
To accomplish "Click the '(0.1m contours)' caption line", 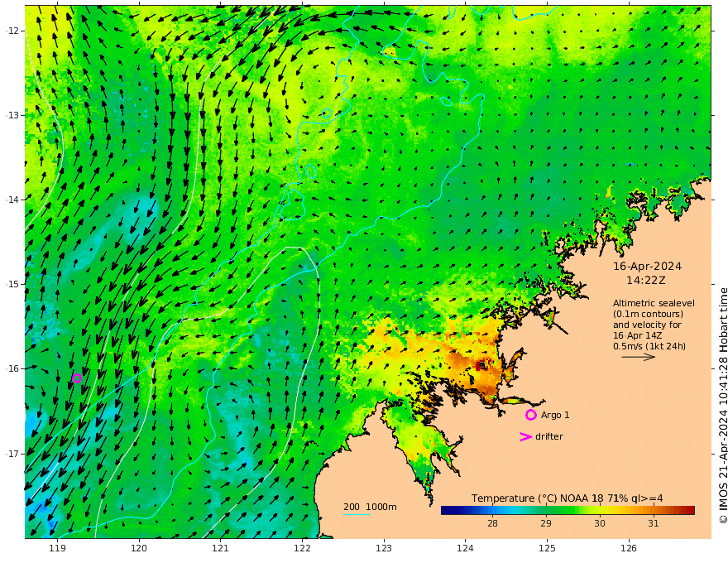I will (648, 314).
